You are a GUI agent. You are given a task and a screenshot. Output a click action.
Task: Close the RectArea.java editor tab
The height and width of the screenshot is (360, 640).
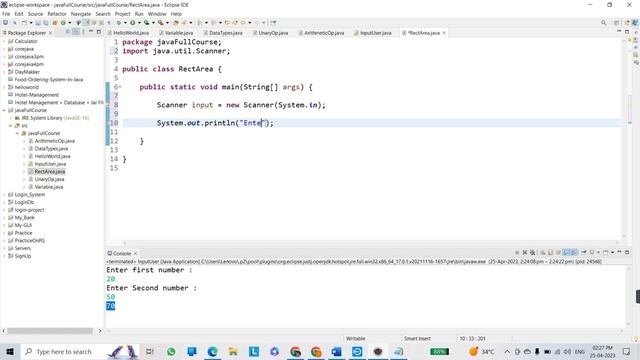point(444,33)
